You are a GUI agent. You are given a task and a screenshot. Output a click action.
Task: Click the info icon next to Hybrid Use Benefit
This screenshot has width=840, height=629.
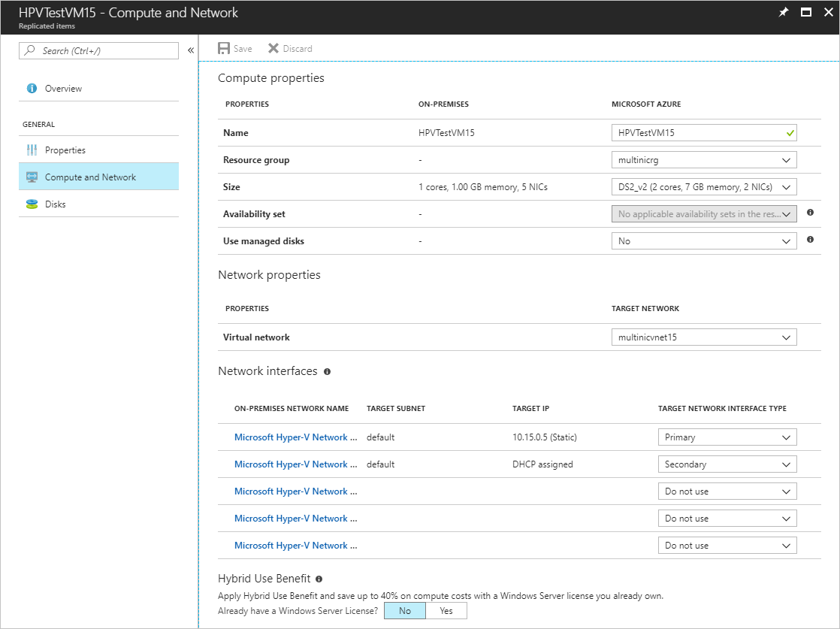pos(319,579)
